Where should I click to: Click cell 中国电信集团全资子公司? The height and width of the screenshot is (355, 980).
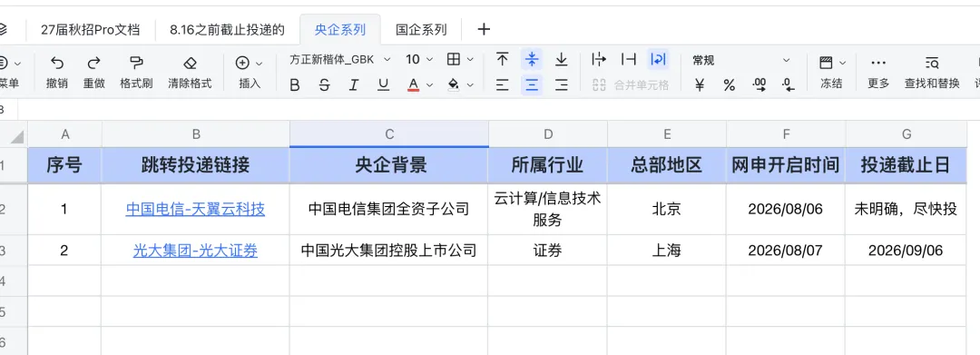click(388, 209)
